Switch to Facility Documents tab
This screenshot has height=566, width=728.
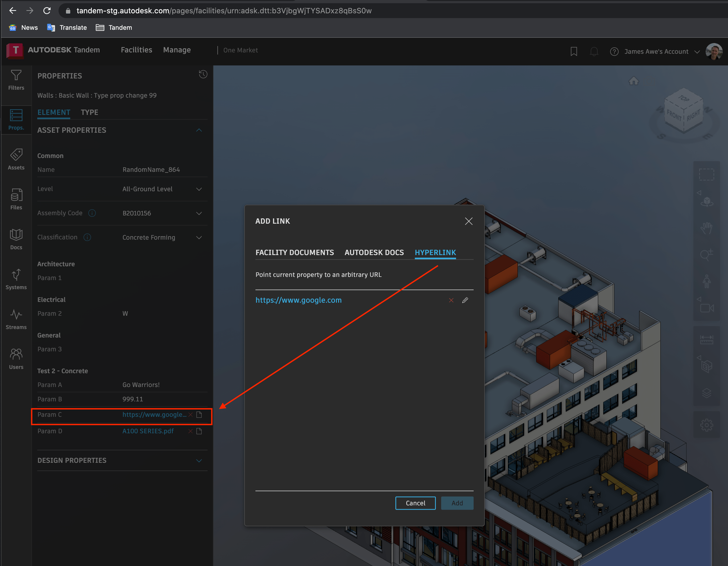pos(295,252)
